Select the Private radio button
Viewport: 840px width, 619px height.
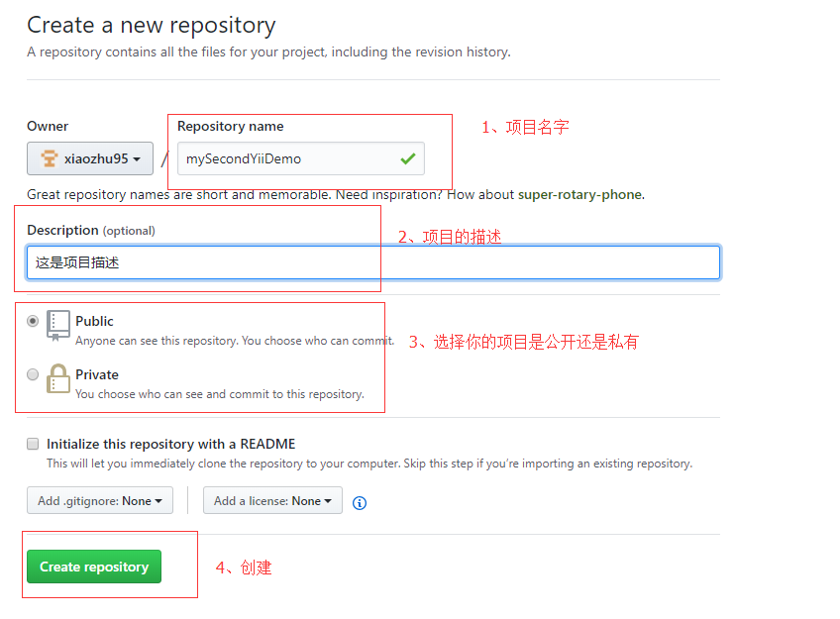coord(34,374)
